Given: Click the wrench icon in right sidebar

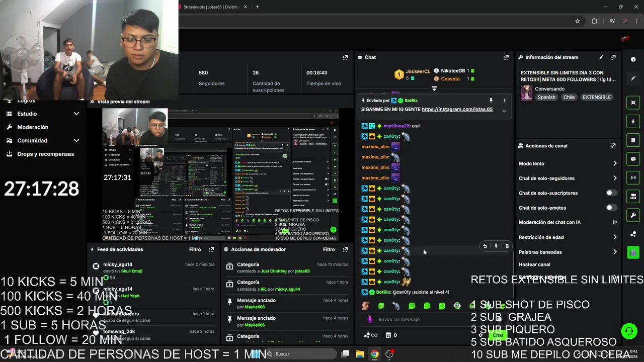Looking at the screenshot, I should click(x=633, y=215).
